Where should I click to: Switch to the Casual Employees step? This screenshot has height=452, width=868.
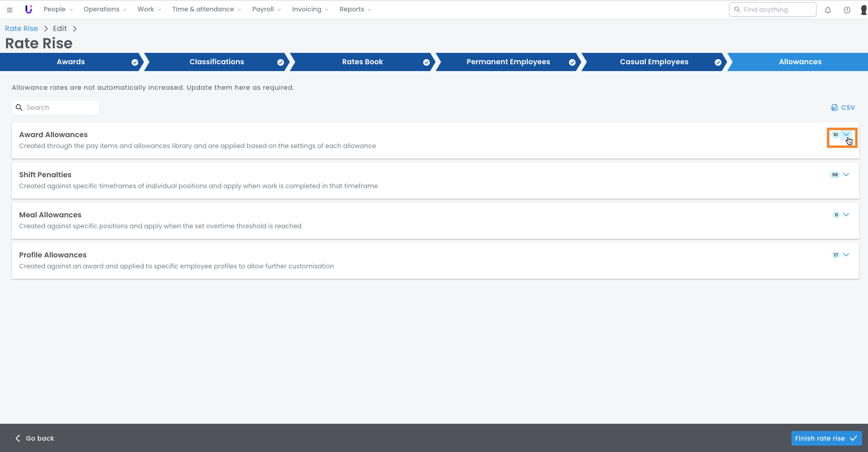(654, 62)
